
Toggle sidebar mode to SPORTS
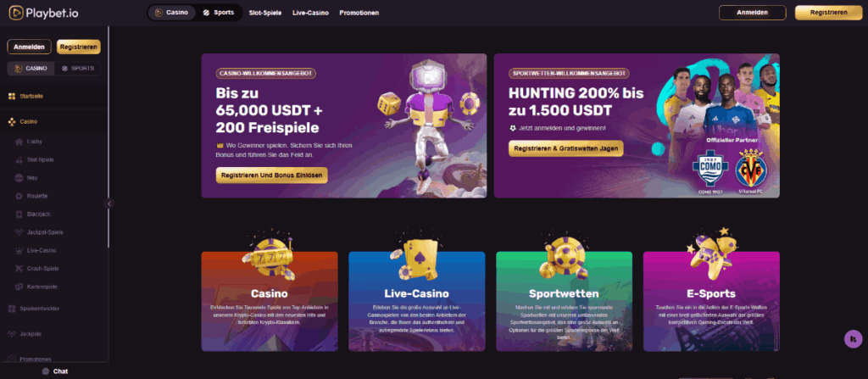point(78,69)
